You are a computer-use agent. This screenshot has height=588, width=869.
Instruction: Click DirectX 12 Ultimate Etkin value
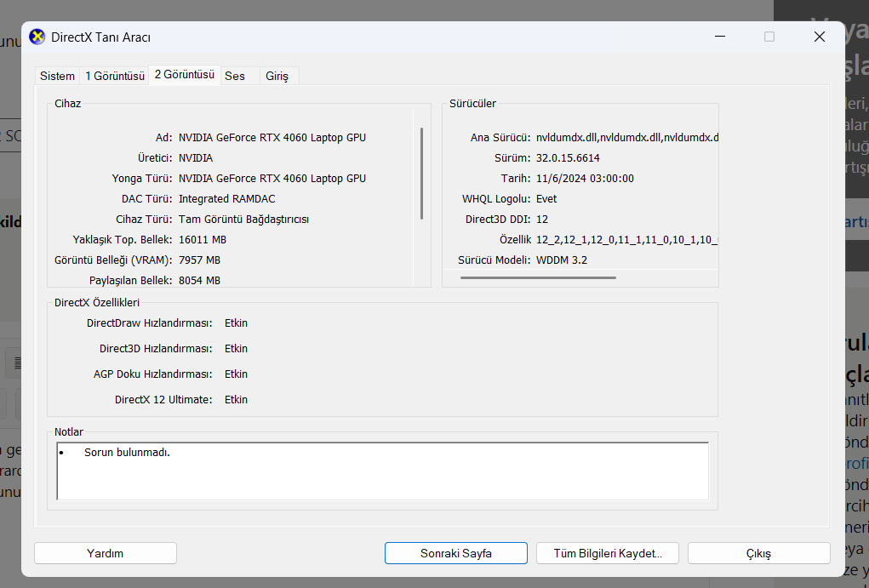tap(236, 400)
